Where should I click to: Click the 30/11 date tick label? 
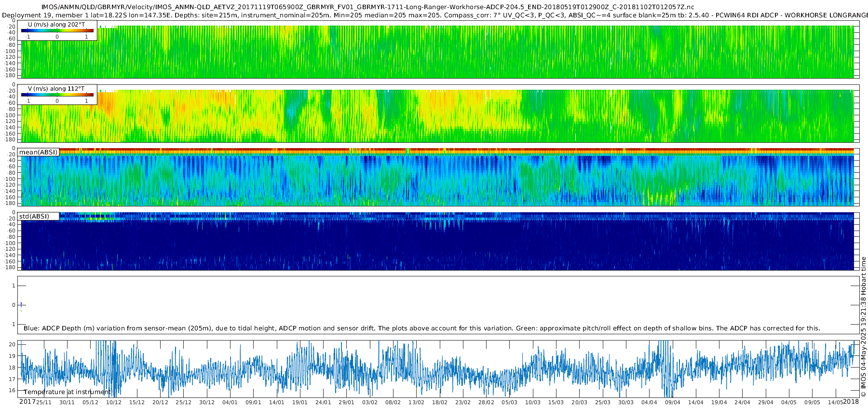tap(67, 402)
